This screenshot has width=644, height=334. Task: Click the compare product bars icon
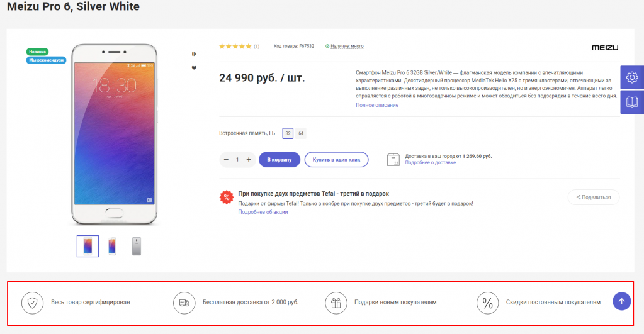tap(194, 53)
